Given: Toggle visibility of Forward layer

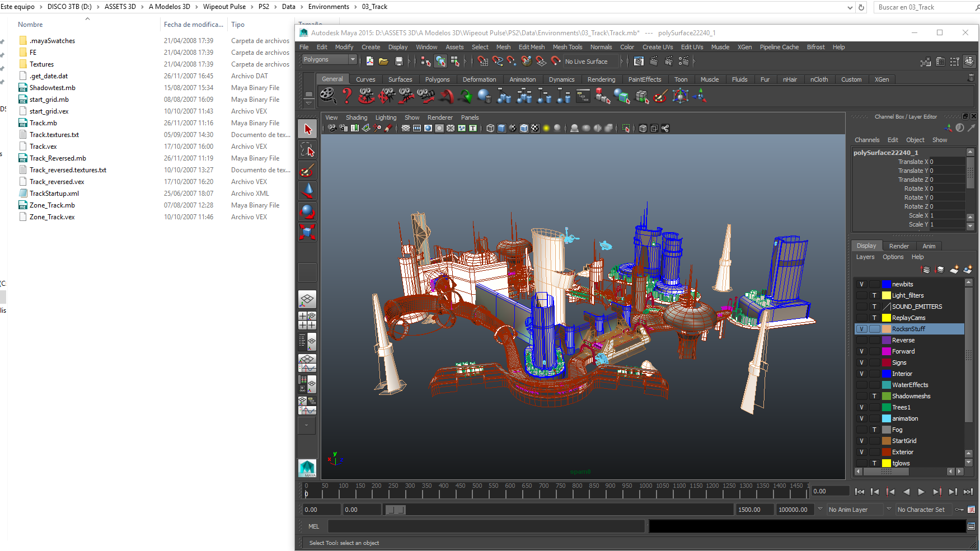Looking at the screenshot, I should coord(862,351).
